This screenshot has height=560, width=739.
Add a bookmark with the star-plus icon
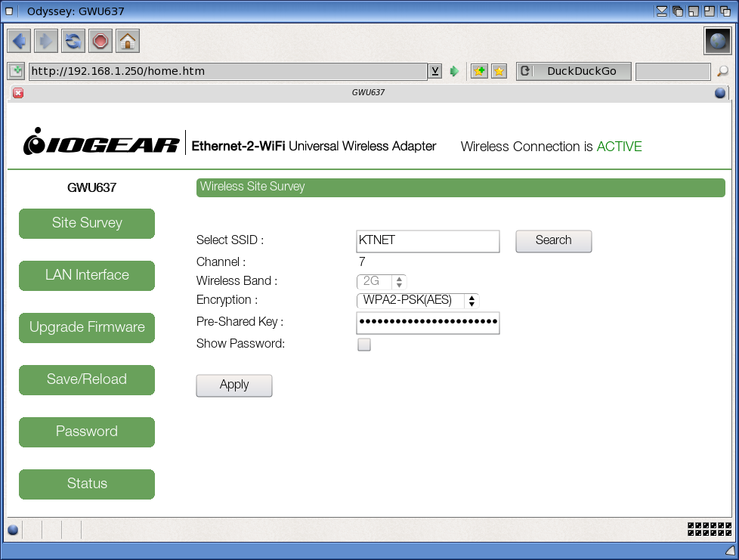(479, 71)
